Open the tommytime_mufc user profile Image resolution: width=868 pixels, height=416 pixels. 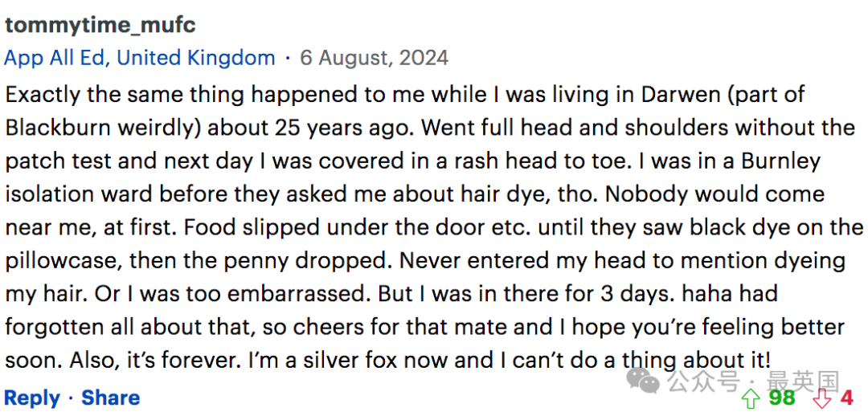pos(100,26)
